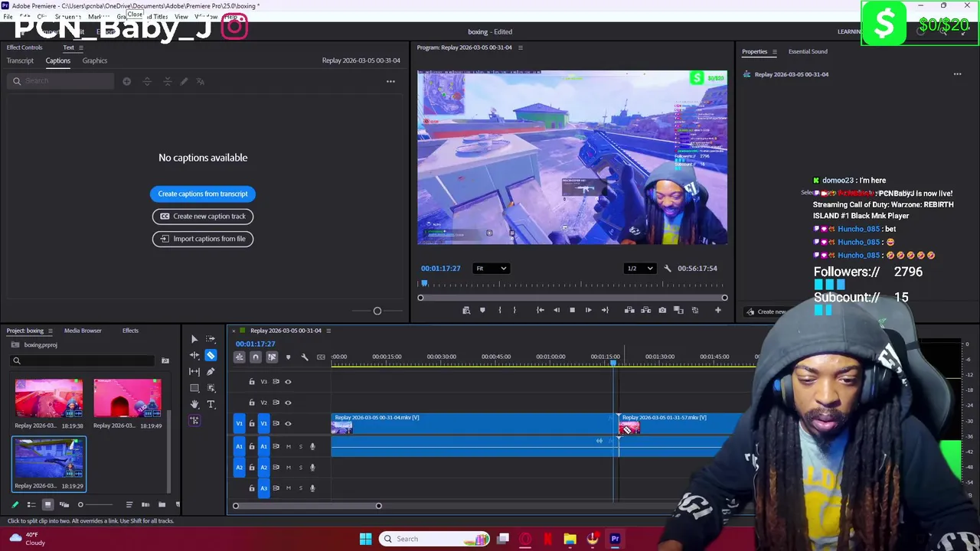
Task: Click the Lift button in Program monitor
Action: click(x=629, y=310)
